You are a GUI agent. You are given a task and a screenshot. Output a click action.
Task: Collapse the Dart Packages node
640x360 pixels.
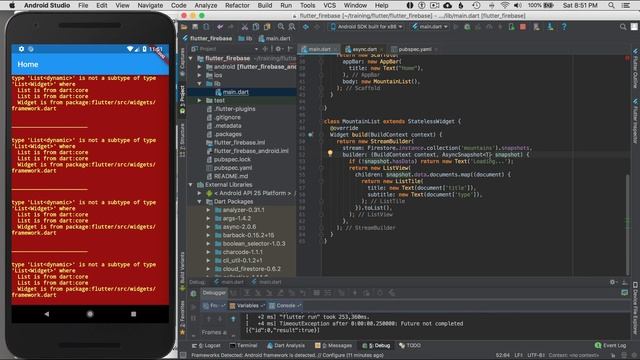click(x=199, y=202)
